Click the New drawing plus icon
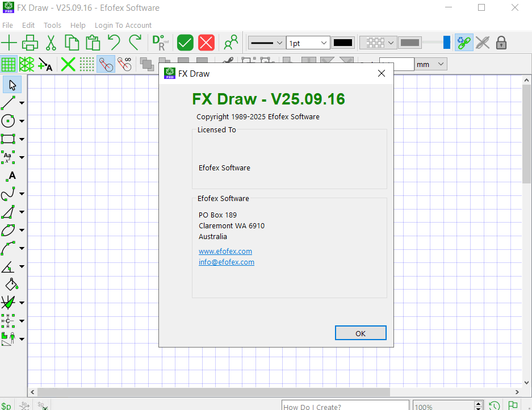Viewport: 532px width, 410px height. coord(9,43)
